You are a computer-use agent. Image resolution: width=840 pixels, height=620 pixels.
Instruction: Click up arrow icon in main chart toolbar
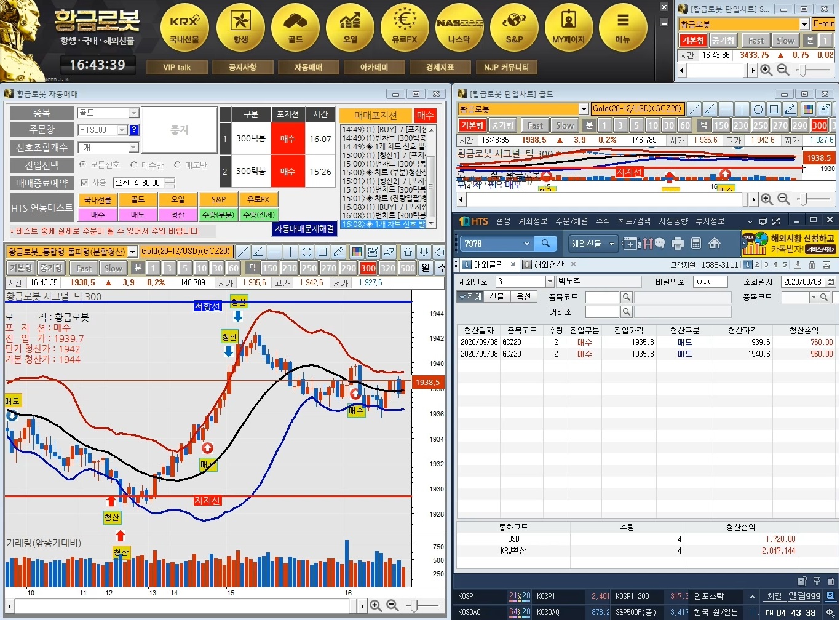[x=408, y=252]
